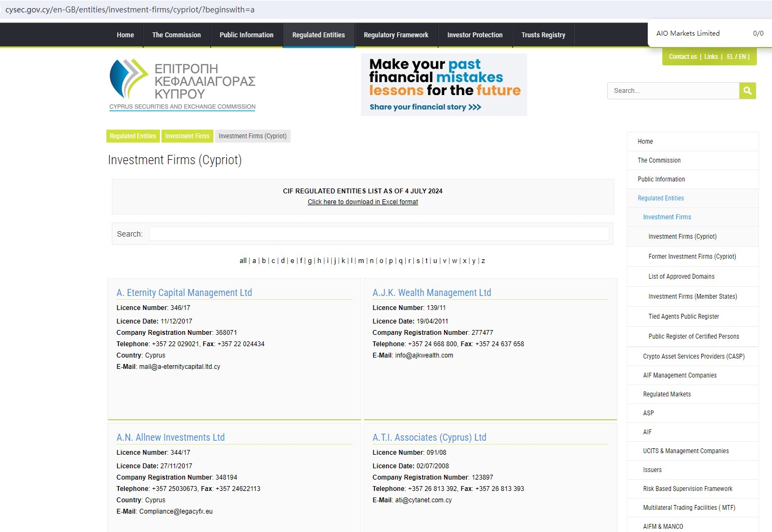Open Public Register of Certified Persons
Image resolution: width=772 pixels, height=532 pixels.
click(x=693, y=336)
